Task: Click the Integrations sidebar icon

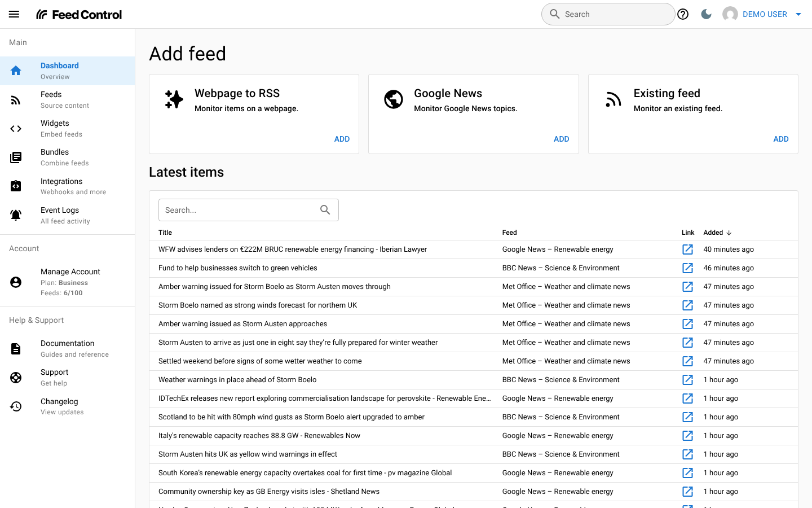Action: [16, 186]
